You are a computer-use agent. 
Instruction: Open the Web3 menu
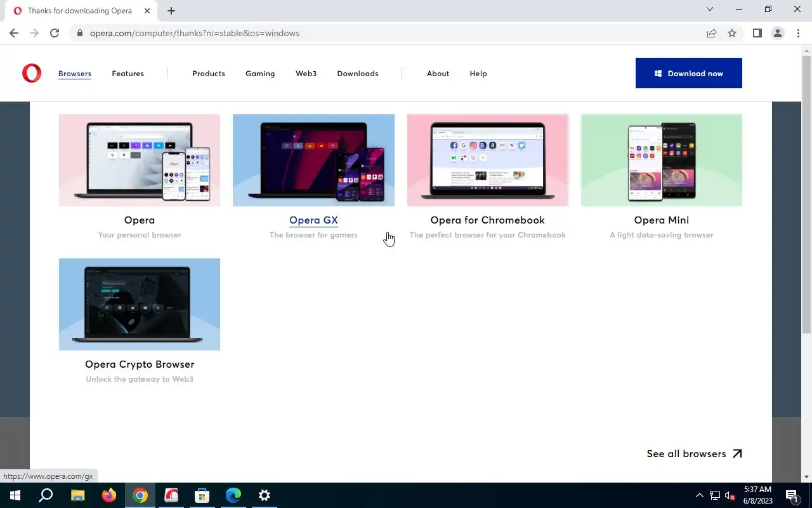coord(306,74)
